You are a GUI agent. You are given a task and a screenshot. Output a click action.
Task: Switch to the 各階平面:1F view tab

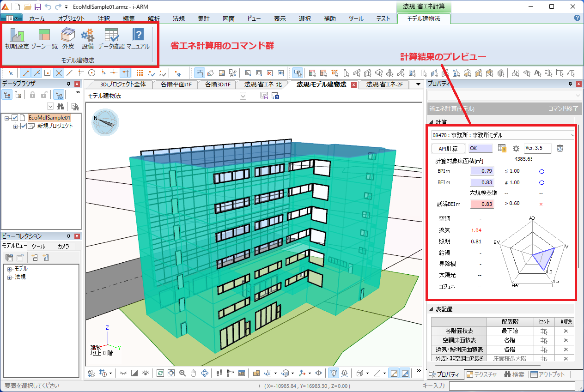point(176,84)
